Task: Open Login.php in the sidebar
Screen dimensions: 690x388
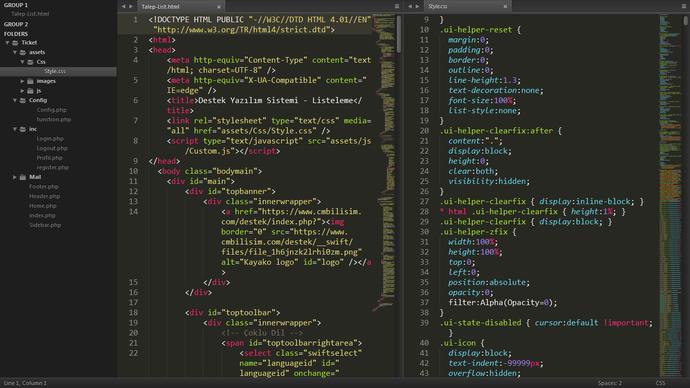Action: [50, 139]
